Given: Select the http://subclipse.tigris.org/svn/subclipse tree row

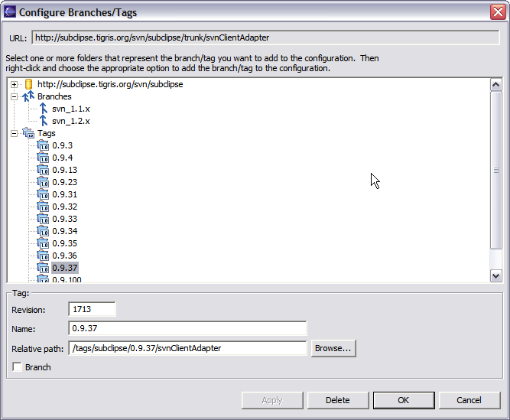Looking at the screenshot, I should click(x=110, y=84).
